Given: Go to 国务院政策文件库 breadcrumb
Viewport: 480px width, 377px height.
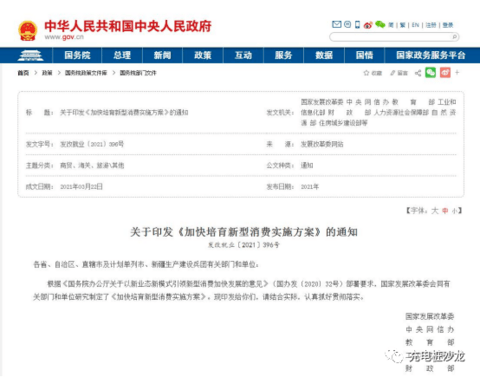Looking at the screenshot, I should (x=86, y=73).
